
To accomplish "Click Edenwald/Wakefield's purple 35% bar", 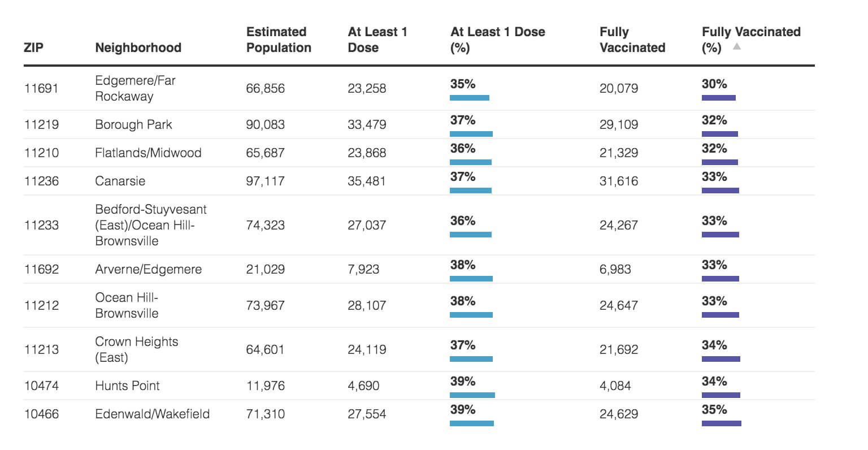I will pos(721,423).
